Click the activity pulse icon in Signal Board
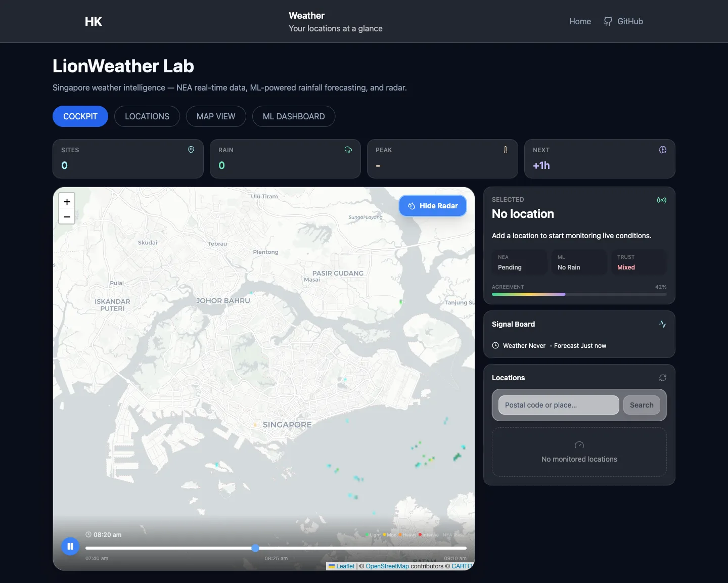The height and width of the screenshot is (583, 728). (x=663, y=324)
